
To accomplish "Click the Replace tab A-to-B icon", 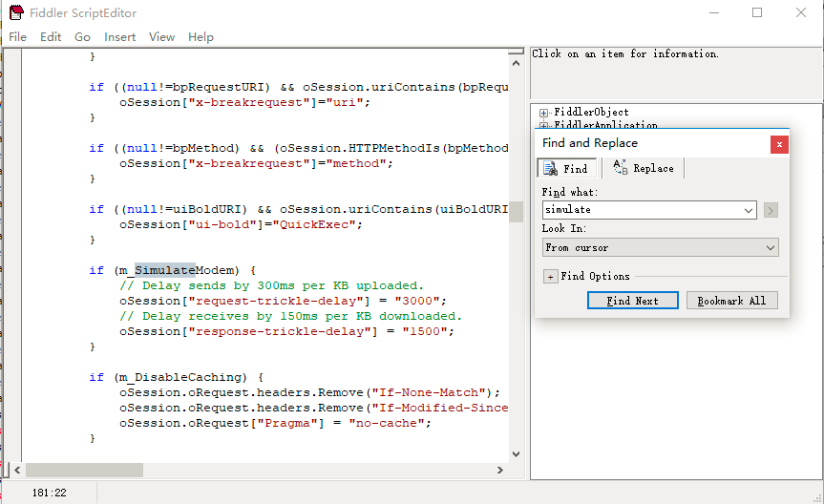I will 620,167.
